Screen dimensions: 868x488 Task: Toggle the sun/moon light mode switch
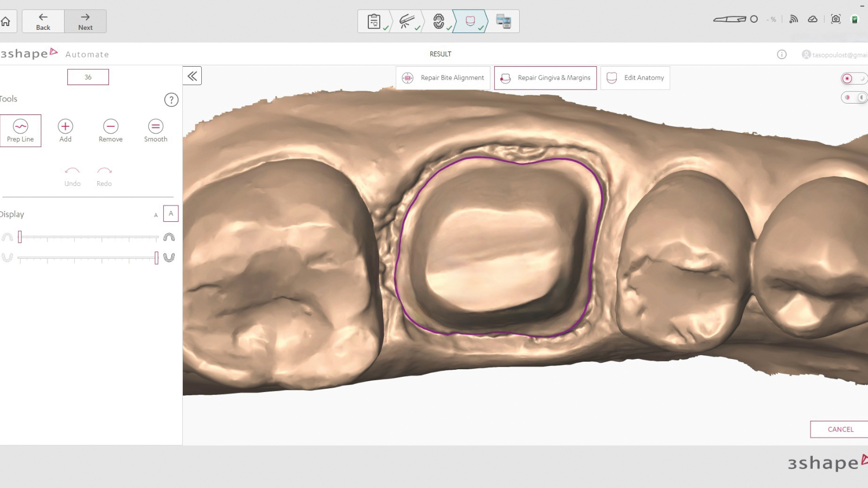tap(854, 79)
